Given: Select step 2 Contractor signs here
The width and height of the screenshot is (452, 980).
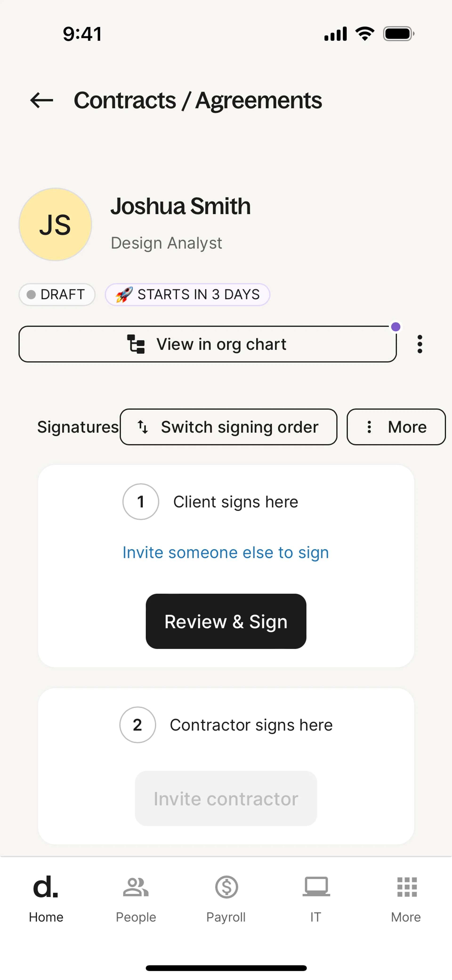Looking at the screenshot, I should coord(226,725).
